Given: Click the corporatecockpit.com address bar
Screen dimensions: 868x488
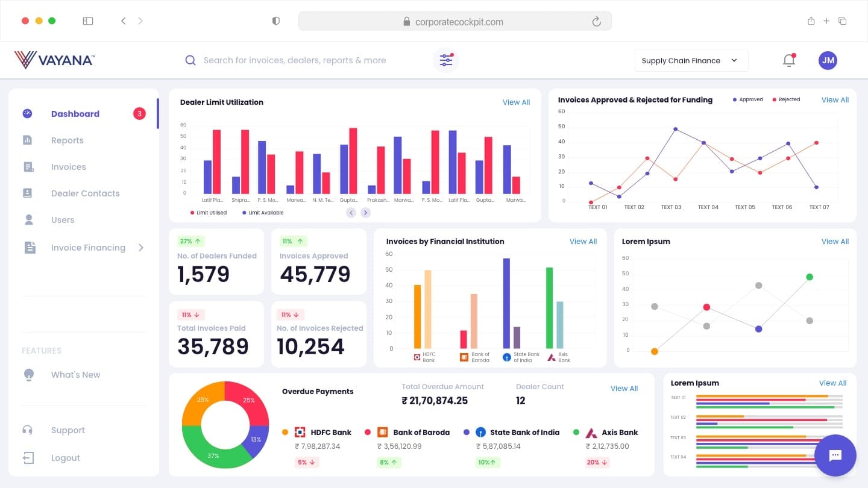Looking at the screenshot, I should point(455,22).
